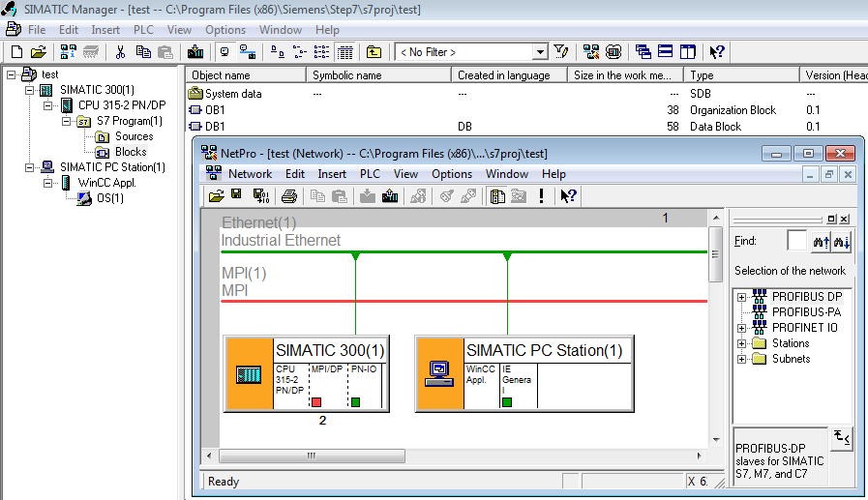Open the No Filter dropdown

pos(540,52)
